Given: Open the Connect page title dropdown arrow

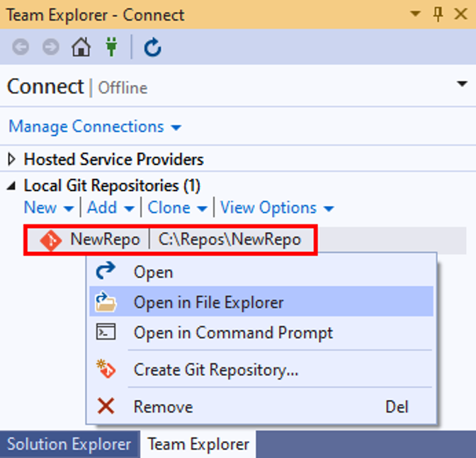Looking at the screenshot, I should [463, 85].
